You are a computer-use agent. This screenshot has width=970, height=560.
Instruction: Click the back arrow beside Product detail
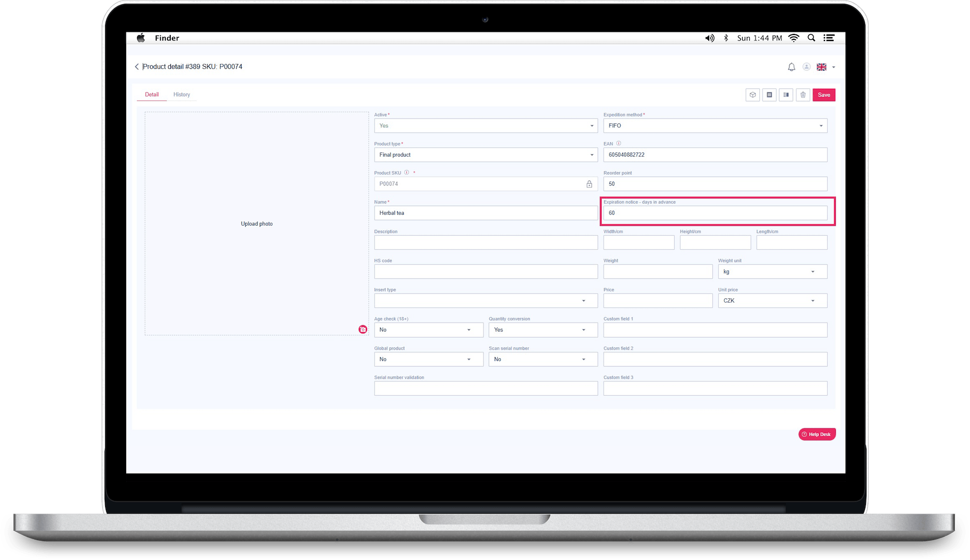click(x=136, y=67)
